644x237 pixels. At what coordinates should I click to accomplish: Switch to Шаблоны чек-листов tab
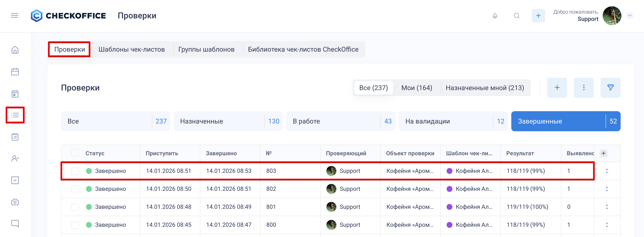pos(131,49)
